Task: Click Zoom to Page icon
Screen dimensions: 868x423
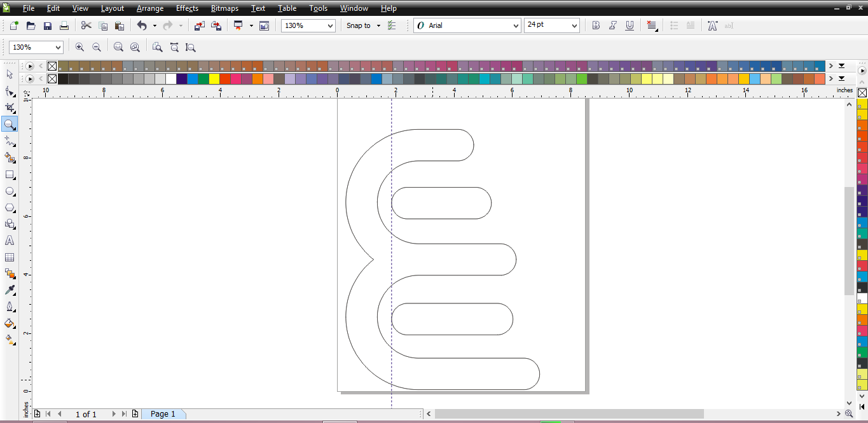Action: pyautogui.click(x=157, y=47)
